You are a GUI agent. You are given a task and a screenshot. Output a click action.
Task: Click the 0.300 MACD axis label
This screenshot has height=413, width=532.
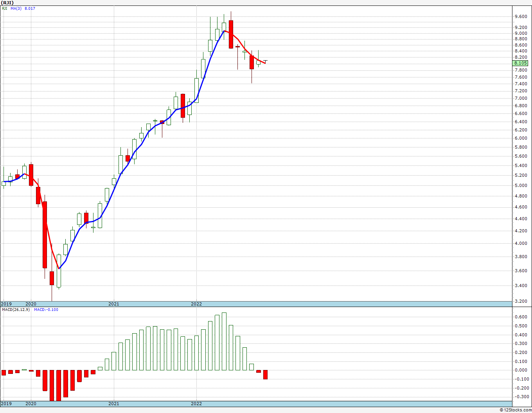(521, 344)
